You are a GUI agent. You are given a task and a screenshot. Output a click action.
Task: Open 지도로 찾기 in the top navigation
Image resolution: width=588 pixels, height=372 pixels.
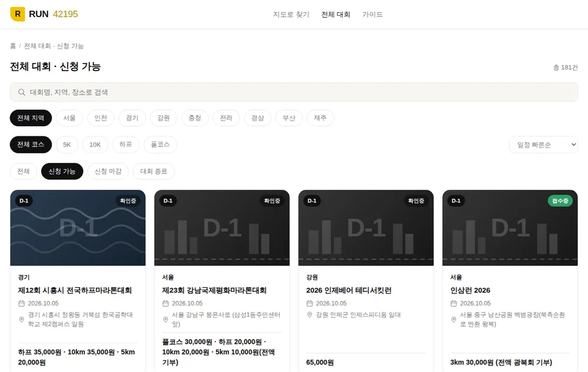point(291,14)
